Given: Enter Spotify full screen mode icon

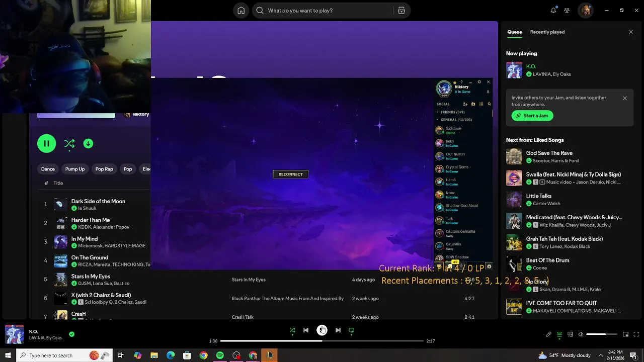Looking at the screenshot, I should 636,334.
